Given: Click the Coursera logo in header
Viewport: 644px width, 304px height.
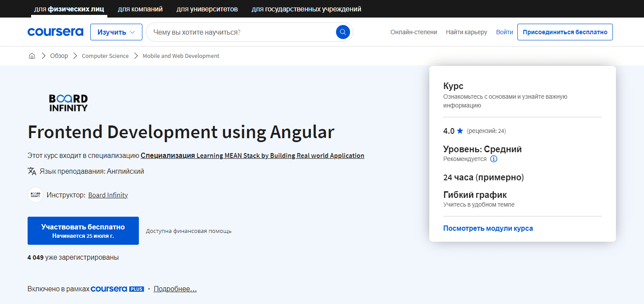Looking at the screenshot, I should point(55,32).
